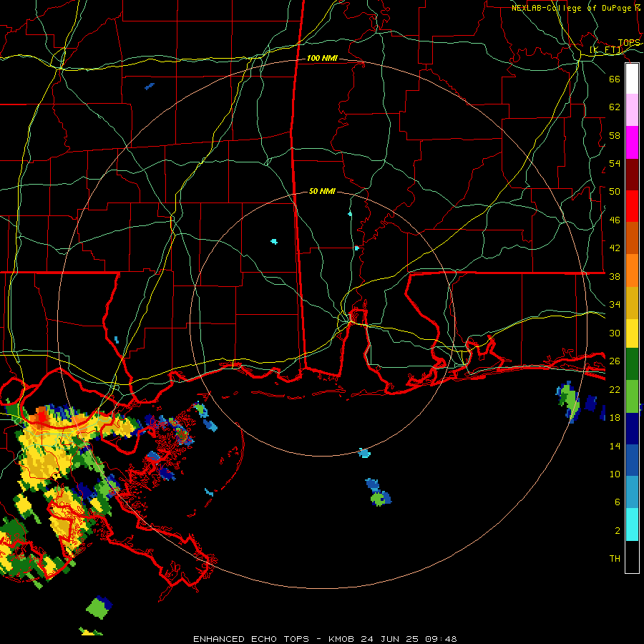Click the dark green 26 kft swatch
The height and width of the screenshot is (644, 644).
(x=632, y=364)
